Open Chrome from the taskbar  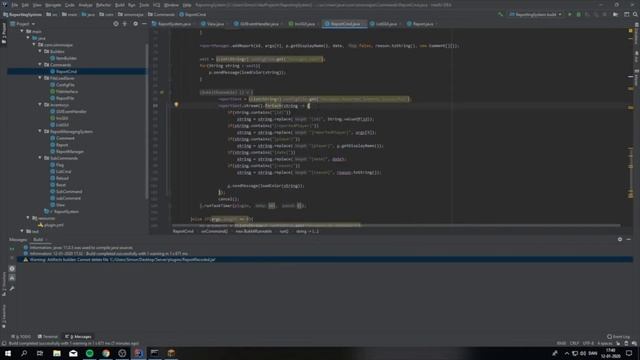106,353
